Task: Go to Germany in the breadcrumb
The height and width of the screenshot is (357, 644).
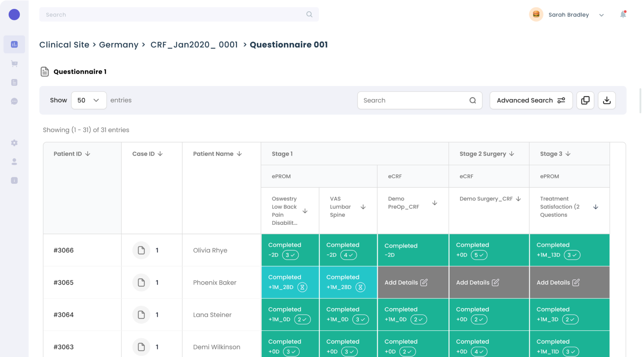Action: (x=118, y=45)
